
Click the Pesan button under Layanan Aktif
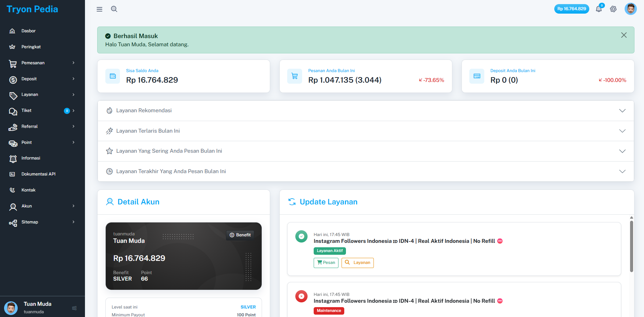[x=326, y=263]
